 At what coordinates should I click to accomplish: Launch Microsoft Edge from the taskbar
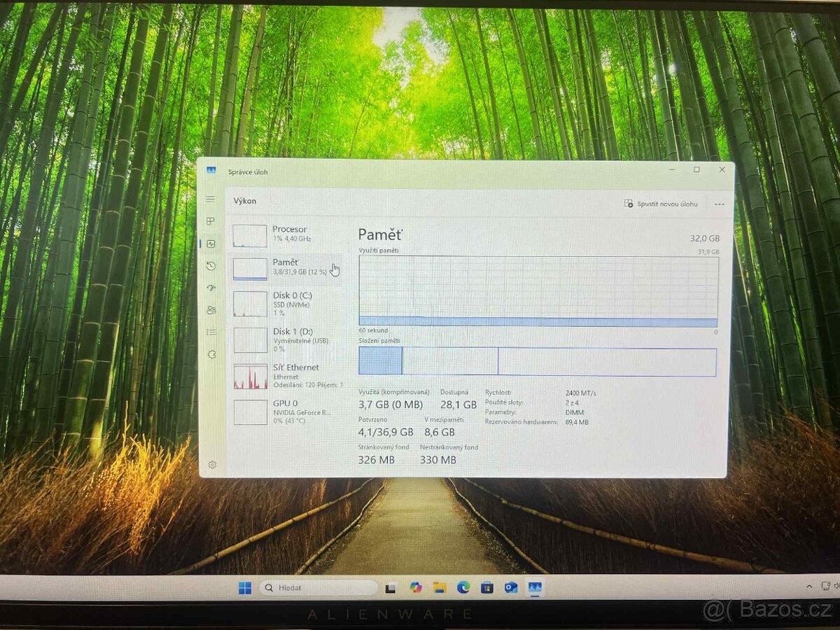[x=463, y=588]
